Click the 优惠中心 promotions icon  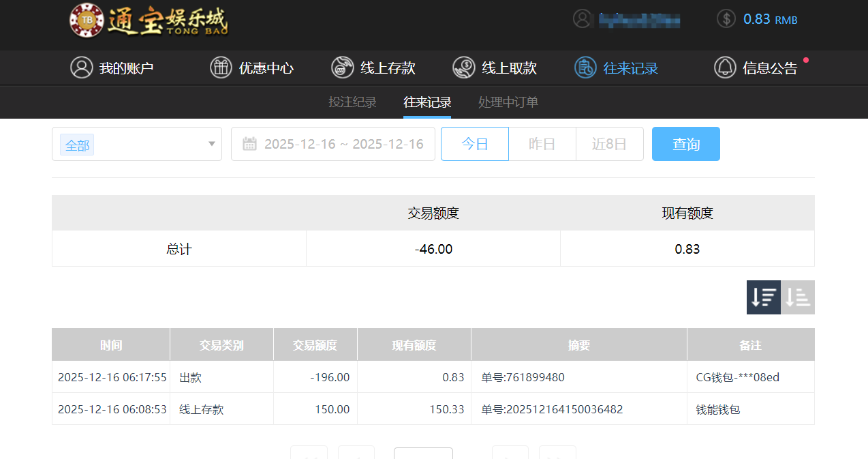(221, 68)
